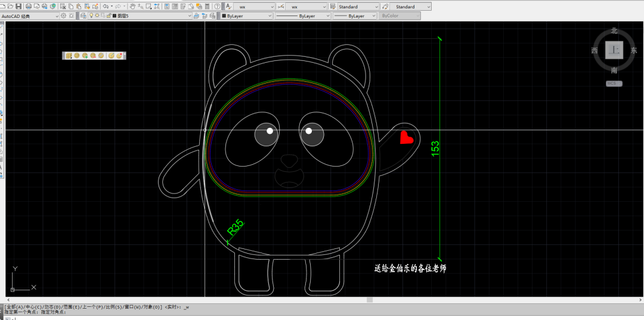Click the Refine Mesh icon in floating toolbar

[101, 56]
